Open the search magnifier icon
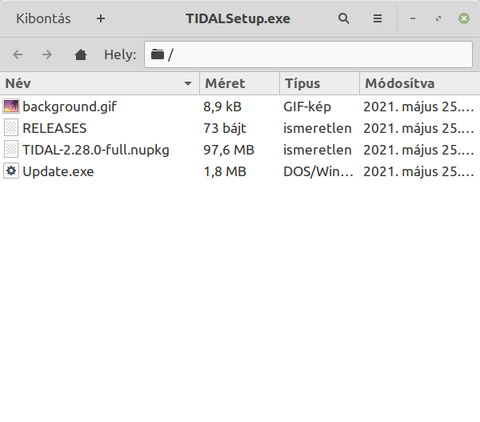Image resolution: width=480 pixels, height=422 pixels. point(344,18)
